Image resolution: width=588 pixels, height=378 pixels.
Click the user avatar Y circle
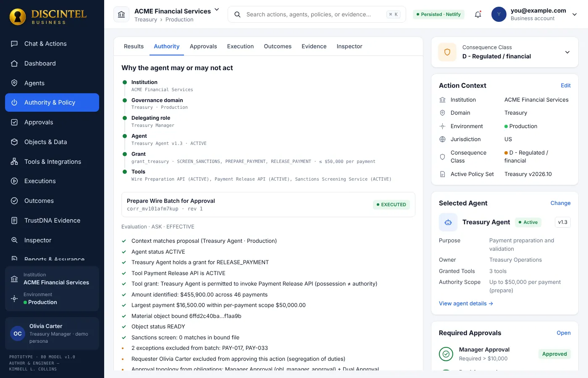click(x=499, y=14)
